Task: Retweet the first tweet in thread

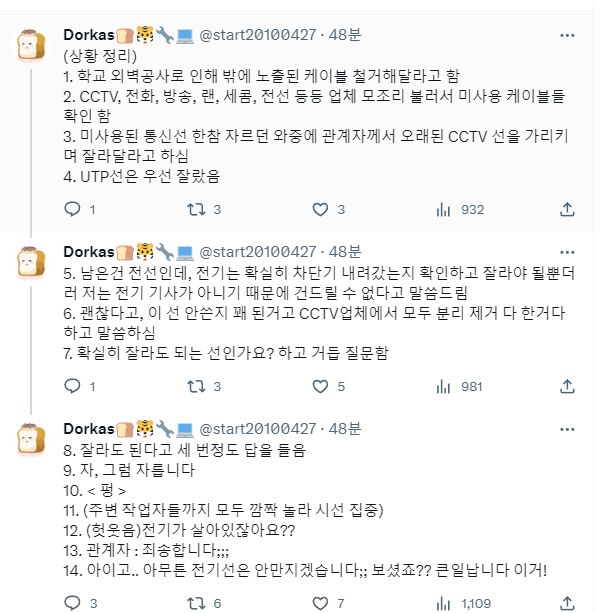Action: (196, 209)
